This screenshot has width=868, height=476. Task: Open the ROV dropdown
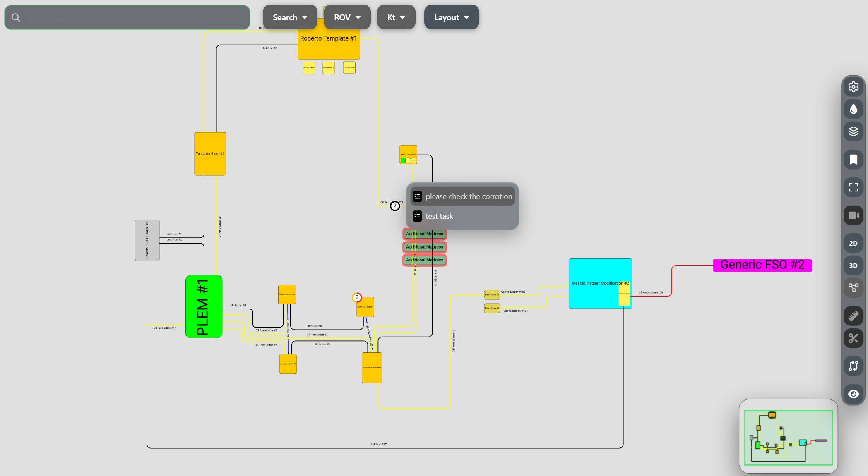click(x=347, y=17)
